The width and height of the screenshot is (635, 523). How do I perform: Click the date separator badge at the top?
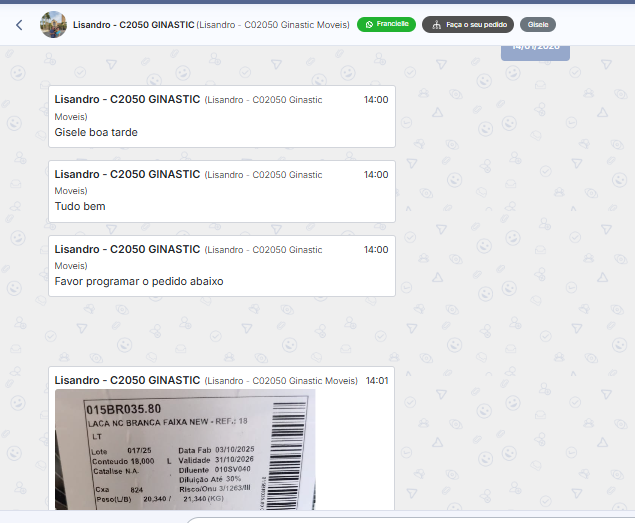[535, 52]
